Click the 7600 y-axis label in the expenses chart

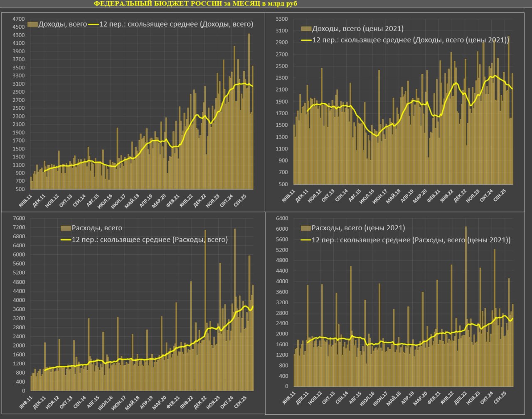(x=20, y=219)
